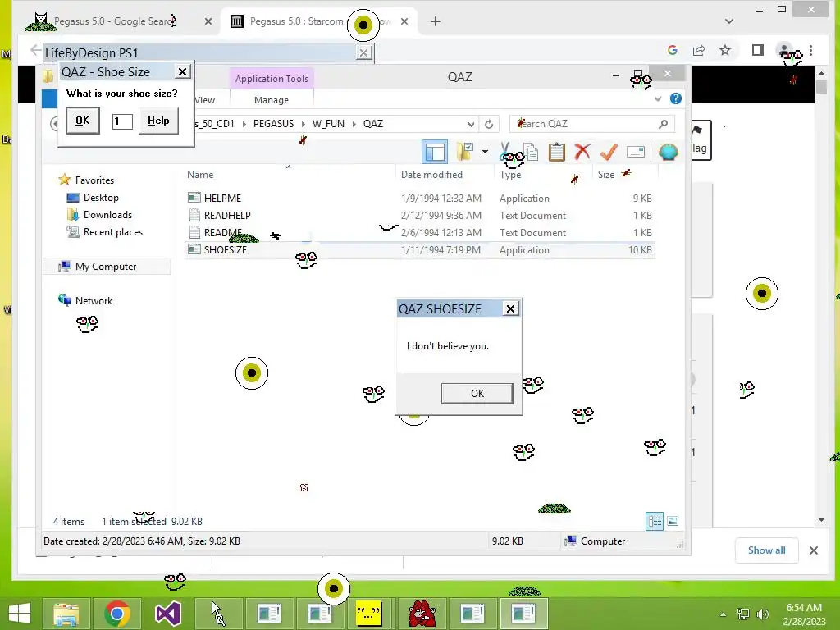This screenshot has width=840, height=630.
Task: Open the Windows Start button
Action: pos(20,614)
